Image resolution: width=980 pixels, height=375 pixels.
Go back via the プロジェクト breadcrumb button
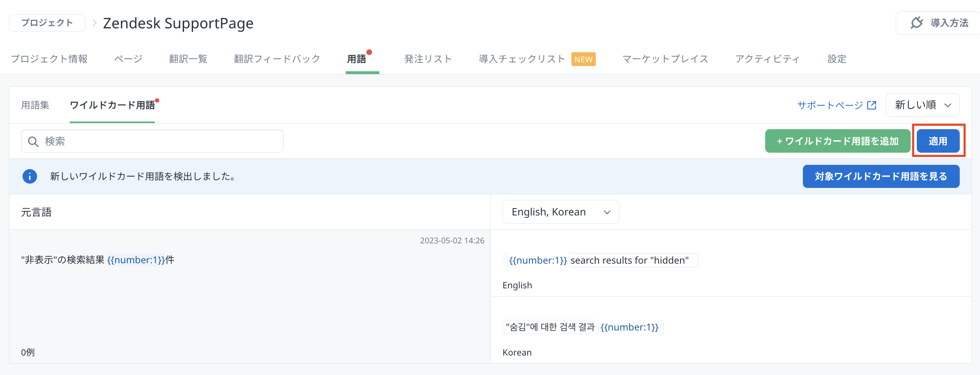(x=47, y=23)
